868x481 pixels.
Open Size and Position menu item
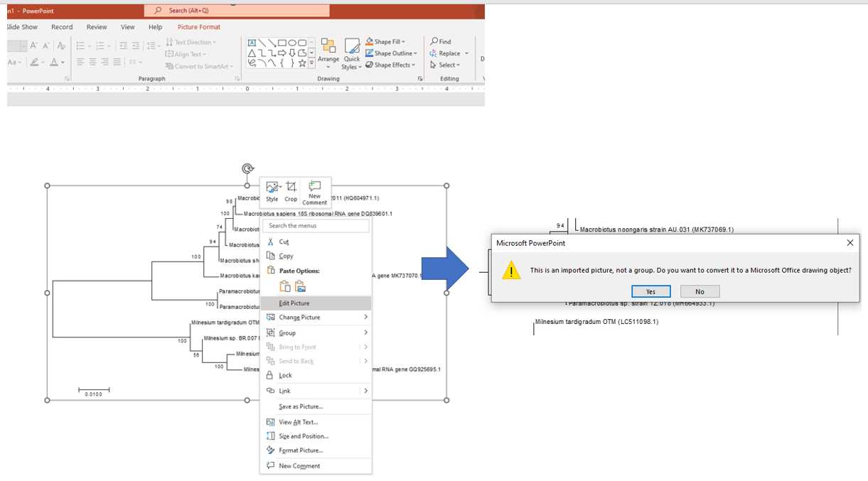click(x=316, y=436)
